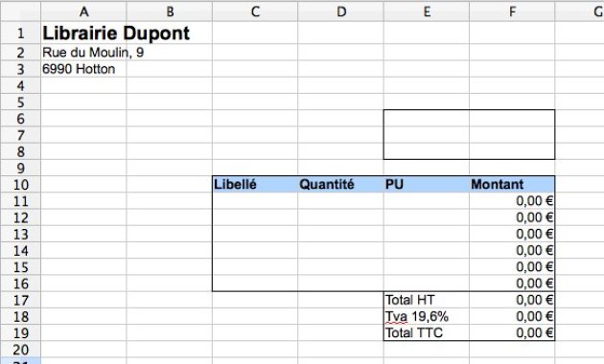Select column header E
Image resolution: width=604 pixels, height=364 pixels.
coord(427,11)
